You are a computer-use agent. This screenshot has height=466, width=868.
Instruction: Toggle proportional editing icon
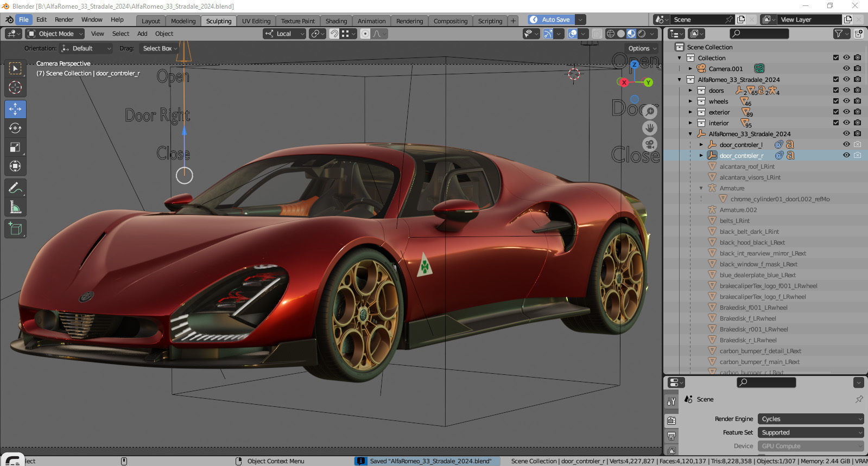coord(365,34)
